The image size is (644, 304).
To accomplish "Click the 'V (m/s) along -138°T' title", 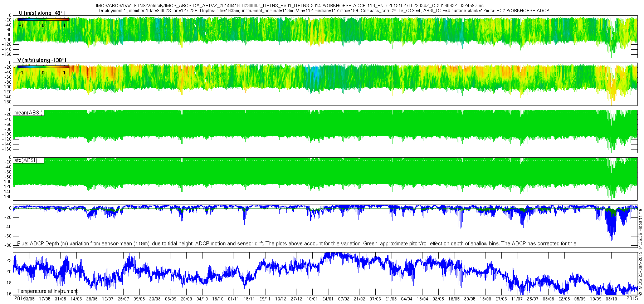I will pyautogui.click(x=42, y=60).
